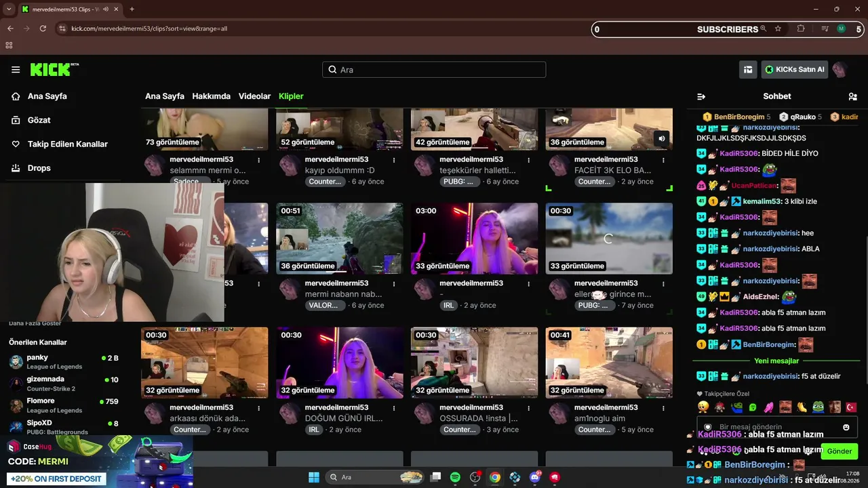Open the Flomore recommended channel
The height and width of the screenshot is (488, 868).
point(63,405)
